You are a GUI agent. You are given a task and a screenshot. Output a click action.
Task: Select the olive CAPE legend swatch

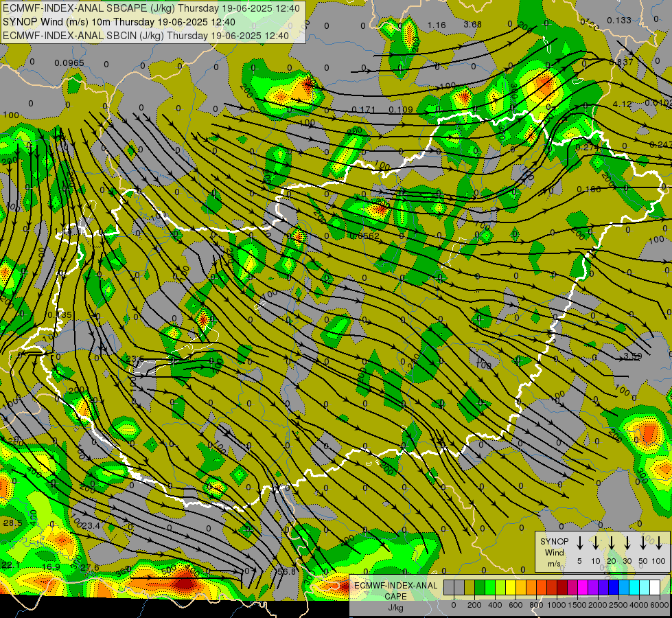click(470, 588)
